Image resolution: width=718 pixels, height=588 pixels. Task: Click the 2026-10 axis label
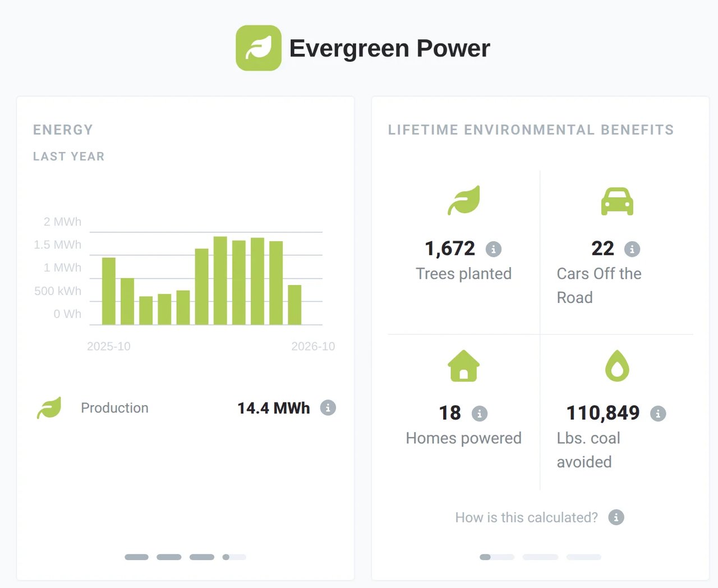[313, 346]
